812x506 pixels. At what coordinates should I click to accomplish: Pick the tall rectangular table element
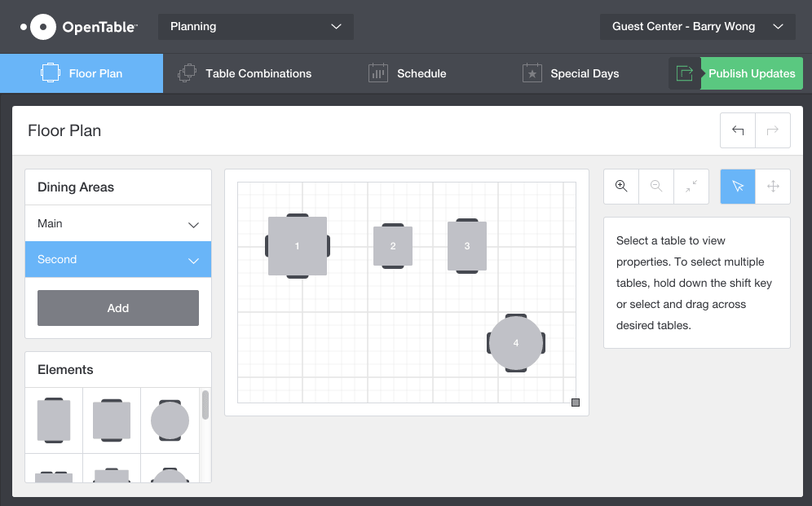[54, 420]
